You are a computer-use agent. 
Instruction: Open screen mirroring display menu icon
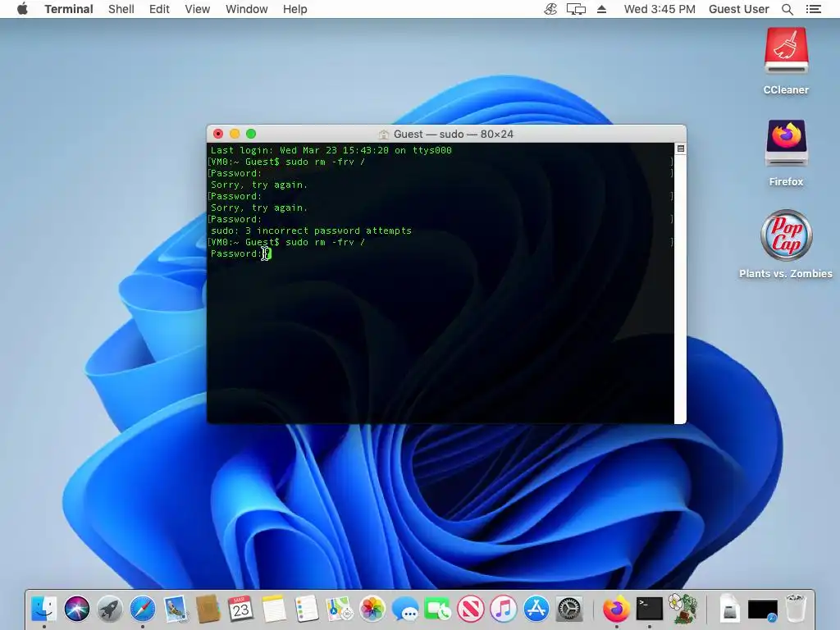coord(576,9)
